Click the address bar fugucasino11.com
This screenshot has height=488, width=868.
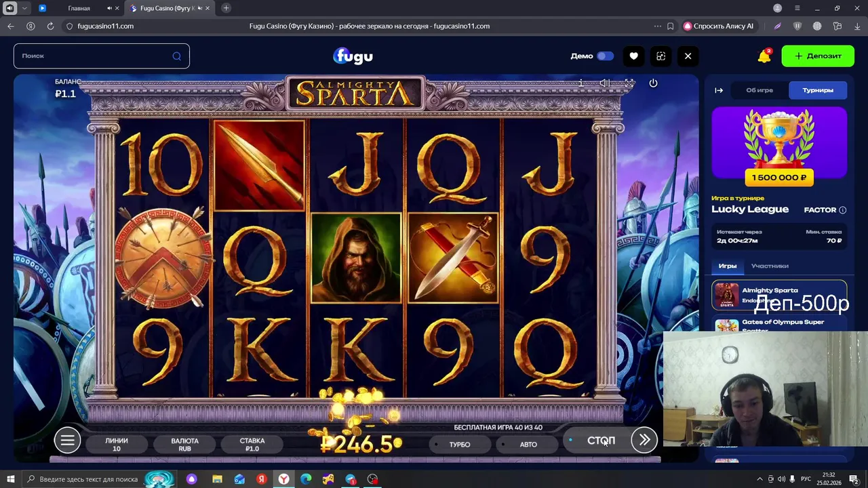(x=106, y=26)
